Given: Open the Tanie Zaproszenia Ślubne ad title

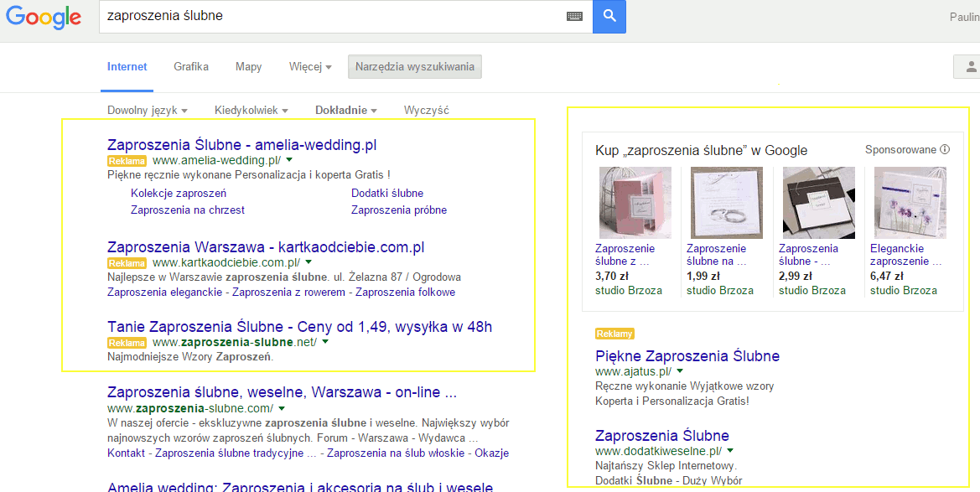Looking at the screenshot, I should click(300, 327).
